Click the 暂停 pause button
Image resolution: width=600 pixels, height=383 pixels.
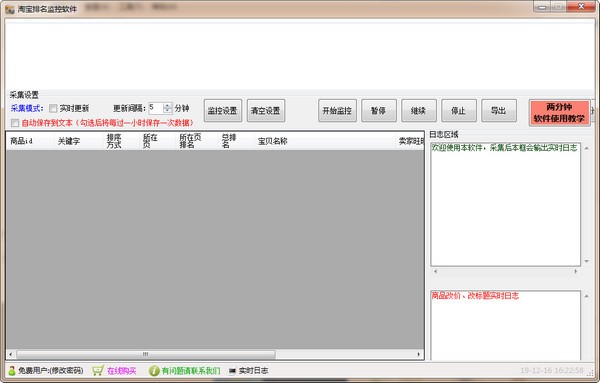(379, 111)
